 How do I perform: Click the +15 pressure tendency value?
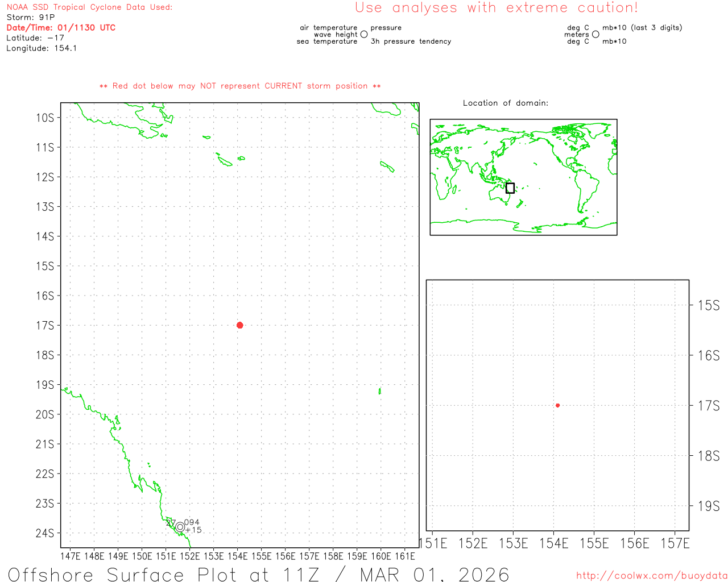[193, 530]
